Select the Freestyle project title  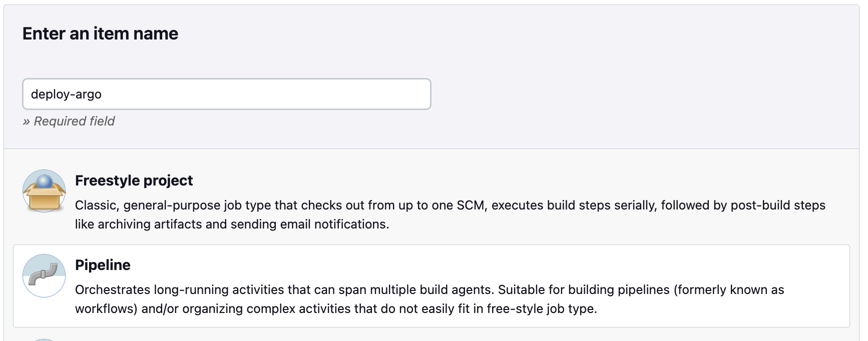134,180
